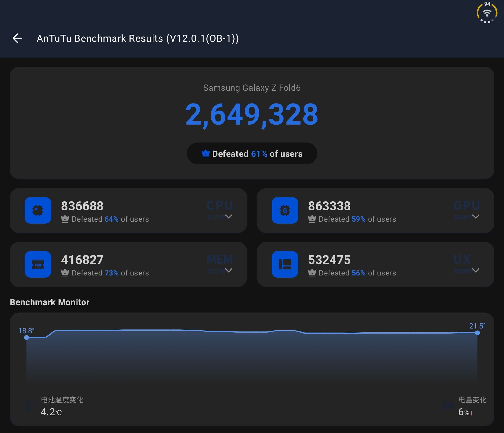Tap the 4.2℃ battery temperature change value
504x433 pixels.
coord(51,412)
